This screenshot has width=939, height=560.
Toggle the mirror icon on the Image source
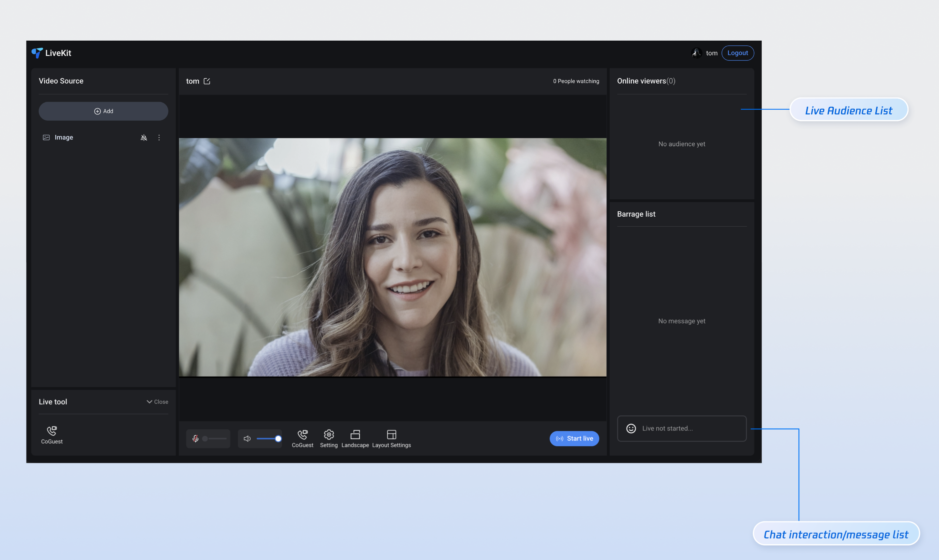pos(144,138)
